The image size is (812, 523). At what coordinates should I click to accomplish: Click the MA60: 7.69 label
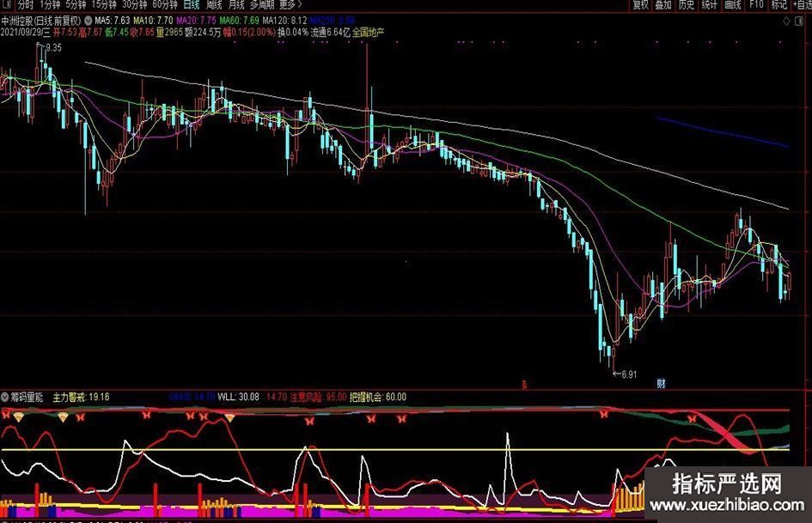pos(239,21)
